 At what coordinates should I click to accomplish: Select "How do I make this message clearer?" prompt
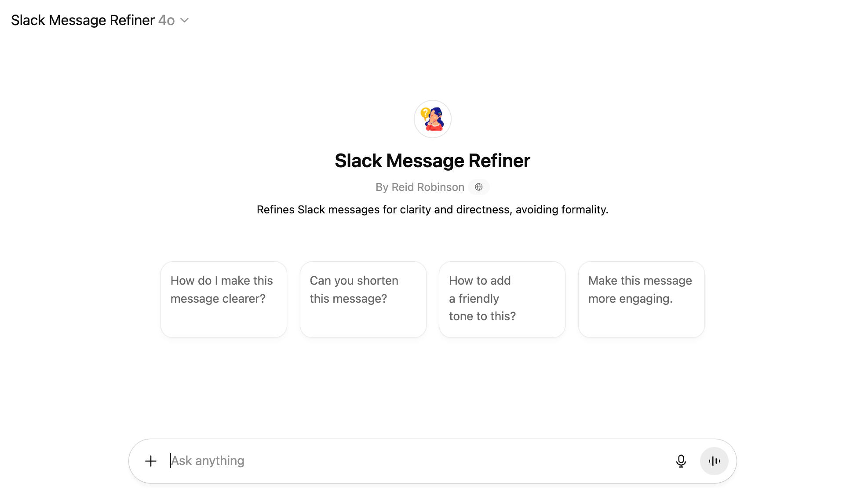coord(224,299)
